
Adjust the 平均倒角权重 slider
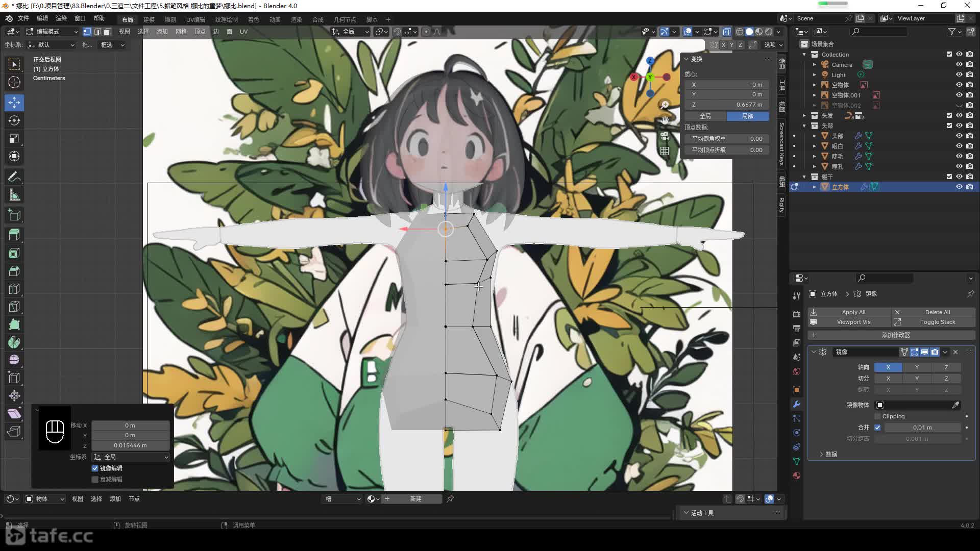point(726,139)
